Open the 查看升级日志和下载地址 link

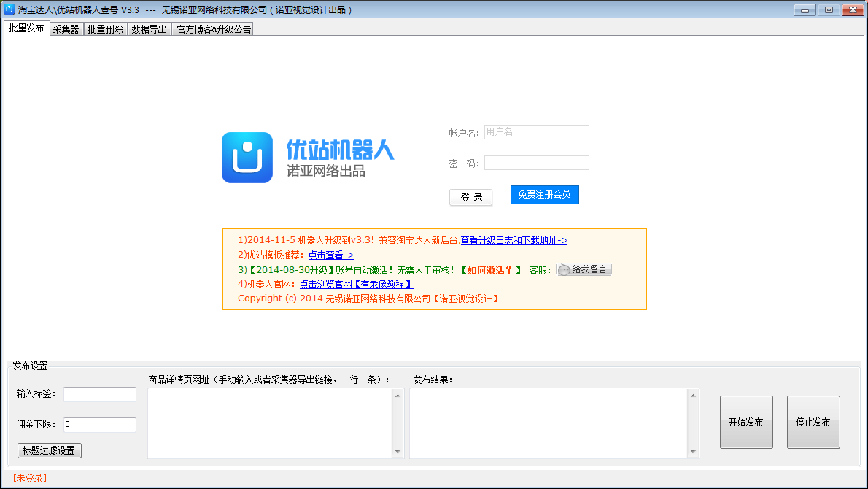(514, 240)
